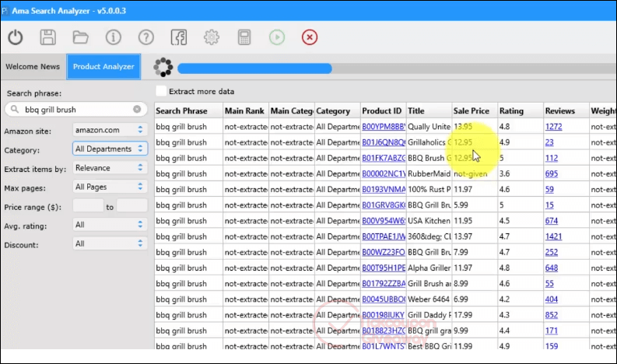Open product ID link B00YPM8BBY
Viewport: 617px width, 364px height.
point(384,127)
